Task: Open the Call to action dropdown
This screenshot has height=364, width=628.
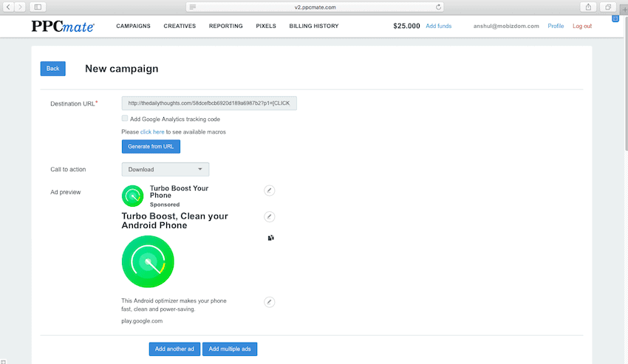Action: [165, 170]
